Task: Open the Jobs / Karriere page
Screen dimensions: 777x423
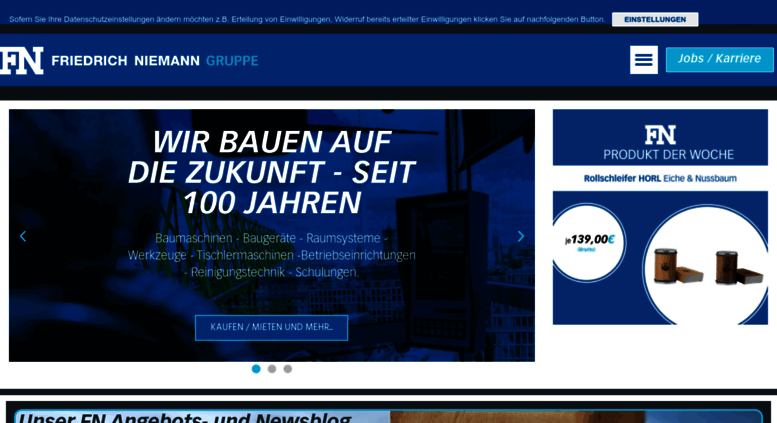Action: tap(720, 59)
